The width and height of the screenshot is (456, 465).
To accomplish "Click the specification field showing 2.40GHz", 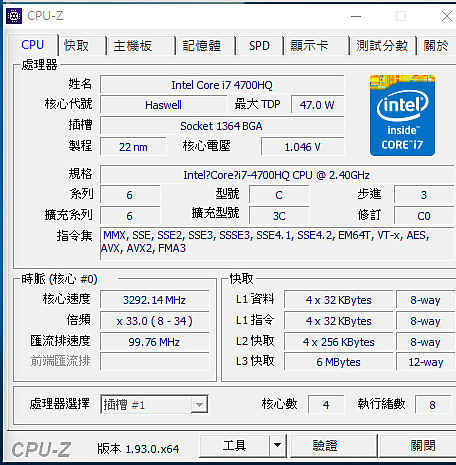I will (277, 175).
